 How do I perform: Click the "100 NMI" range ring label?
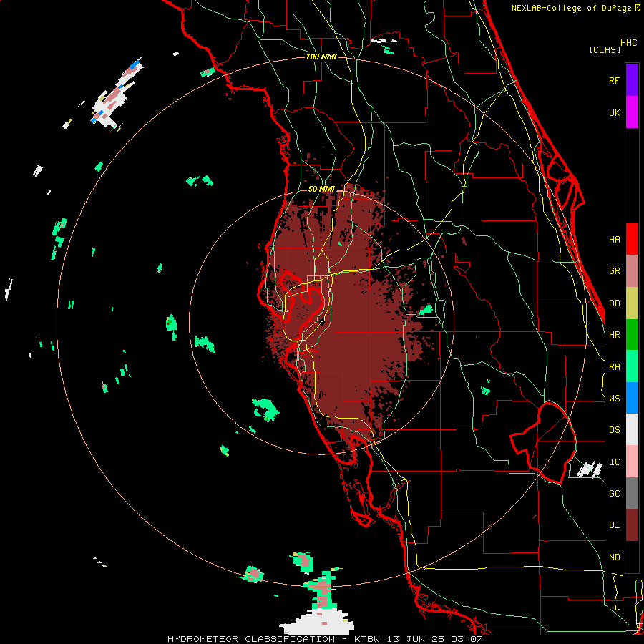321,57
